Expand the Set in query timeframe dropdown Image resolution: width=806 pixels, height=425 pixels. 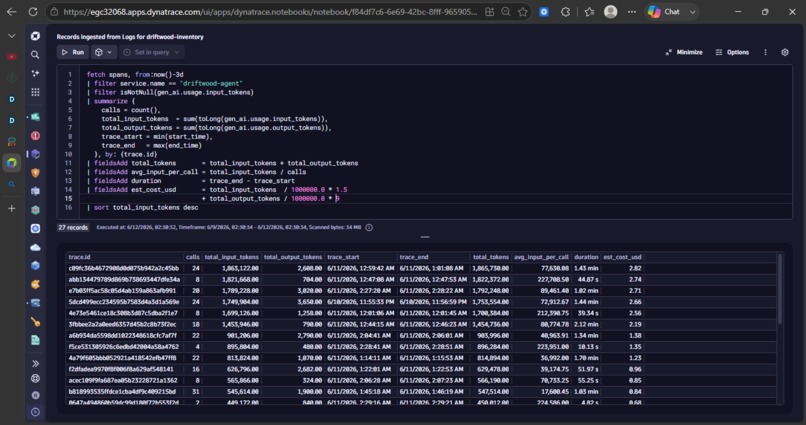[x=152, y=52]
